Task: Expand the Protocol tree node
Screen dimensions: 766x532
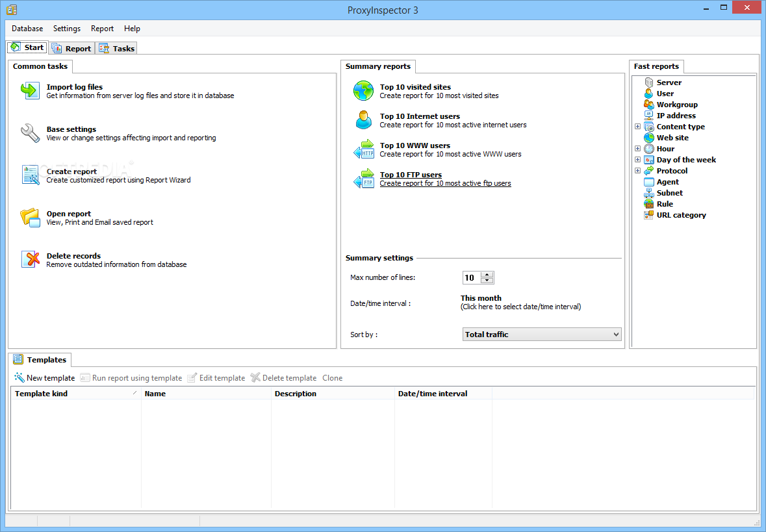Action: [x=637, y=170]
